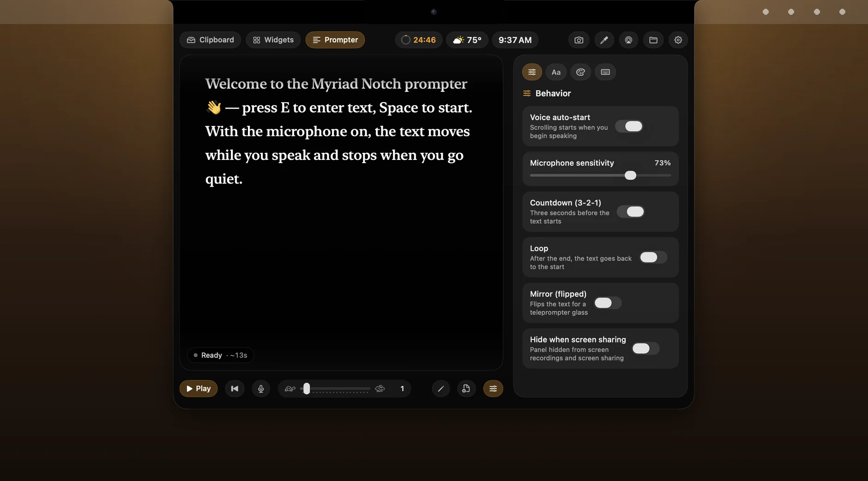The width and height of the screenshot is (868, 481).
Task: Click the turtle slow-speed icon
Action: click(290, 389)
